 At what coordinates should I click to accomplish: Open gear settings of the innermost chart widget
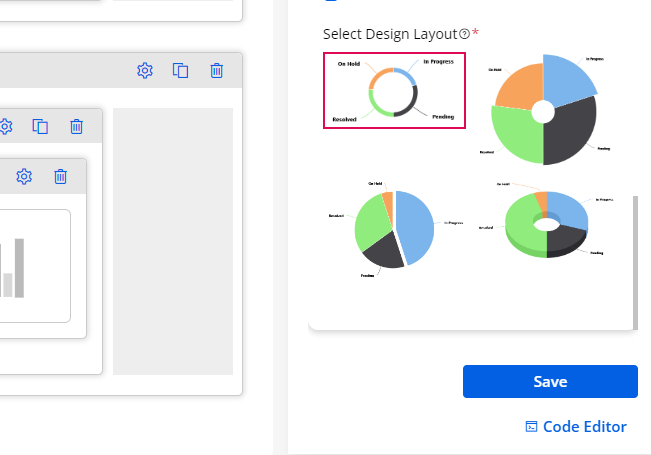point(25,176)
